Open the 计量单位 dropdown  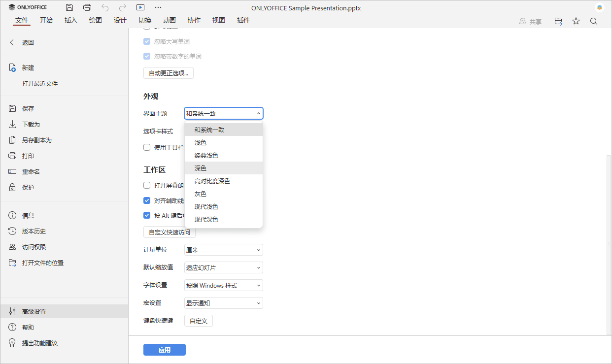(x=223, y=250)
